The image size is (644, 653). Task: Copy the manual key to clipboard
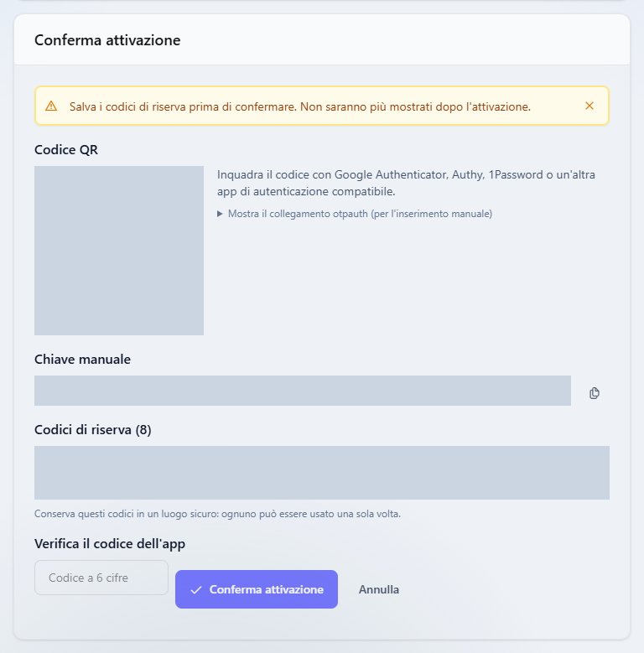point(594,392)
